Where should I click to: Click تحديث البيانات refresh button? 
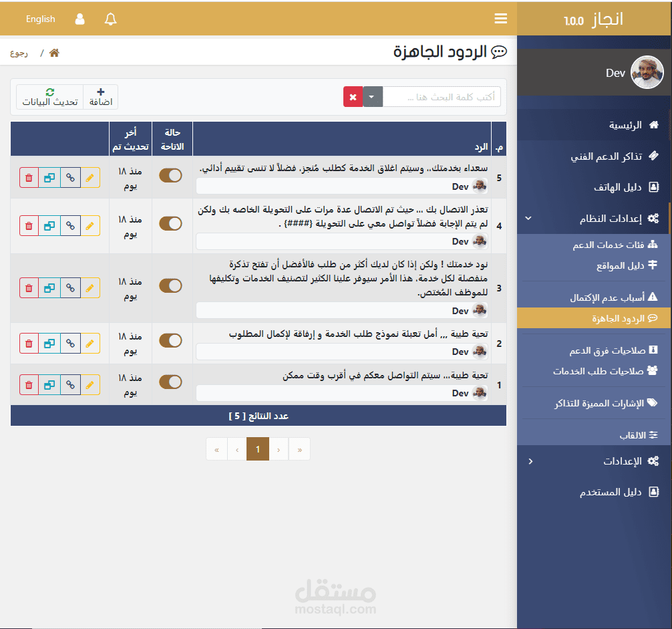tap(50, 97)
